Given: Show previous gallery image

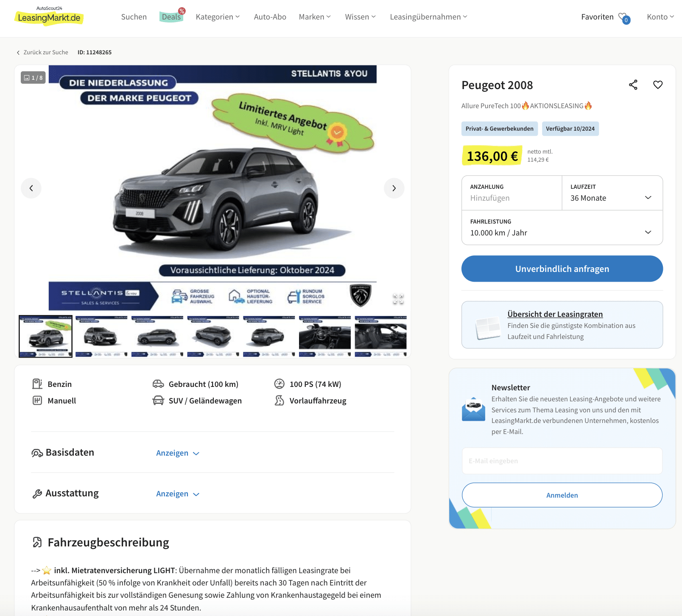Looking at the screenshot, I should click(31, 188).
